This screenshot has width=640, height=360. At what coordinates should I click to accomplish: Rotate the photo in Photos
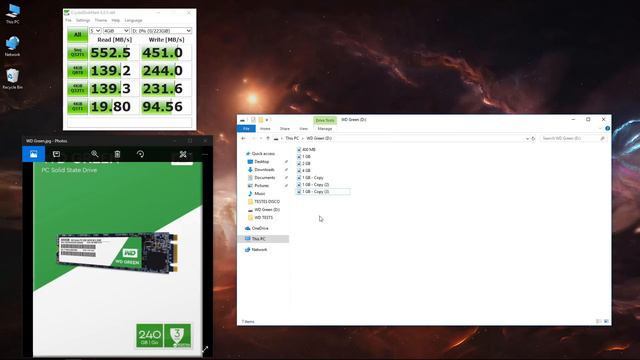tap(140, 154)
